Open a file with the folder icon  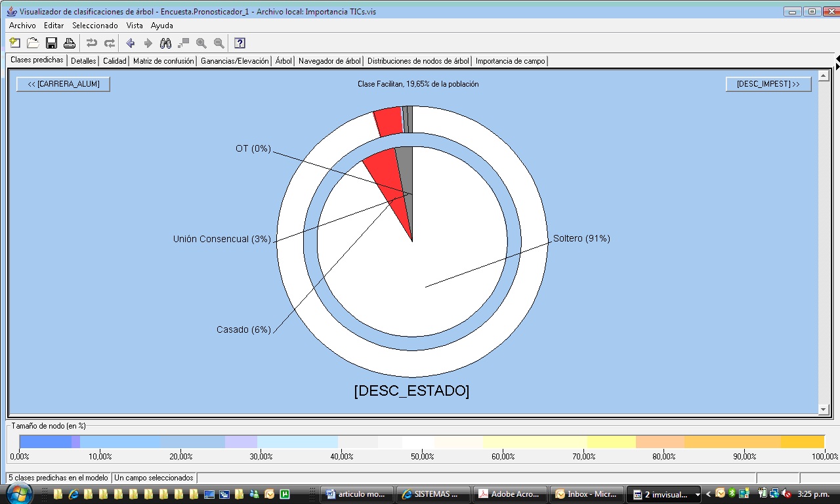[x=33, y=43]
